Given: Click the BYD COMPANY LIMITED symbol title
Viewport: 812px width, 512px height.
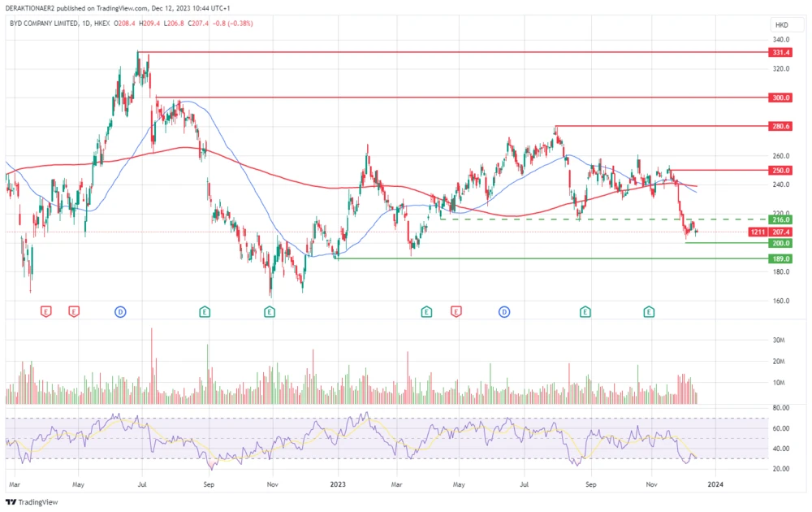Looking at the screenshot, I should coord(42,24).
